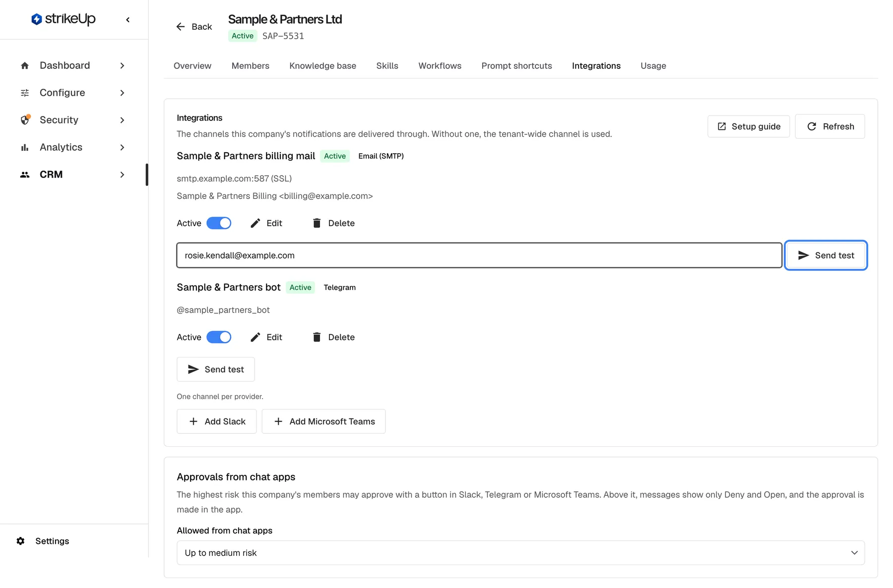Delete the billing mail channel
This screenshot has width=893, height=588.
pyautogui.click(x=333, y=223)
